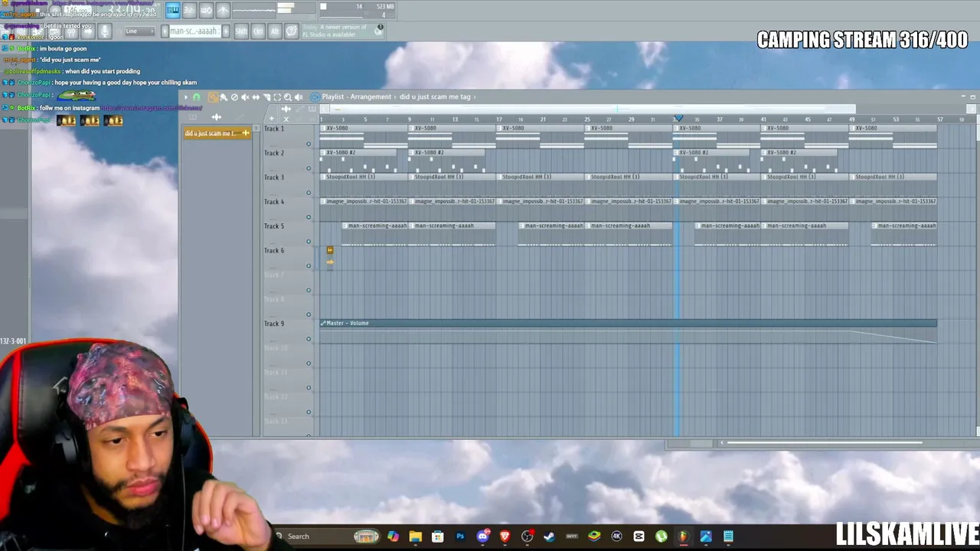The width and height of the screenshot is (980, 551).
Task: Open first XV-5080 #2 clip menu
Action: click(323, 152)
